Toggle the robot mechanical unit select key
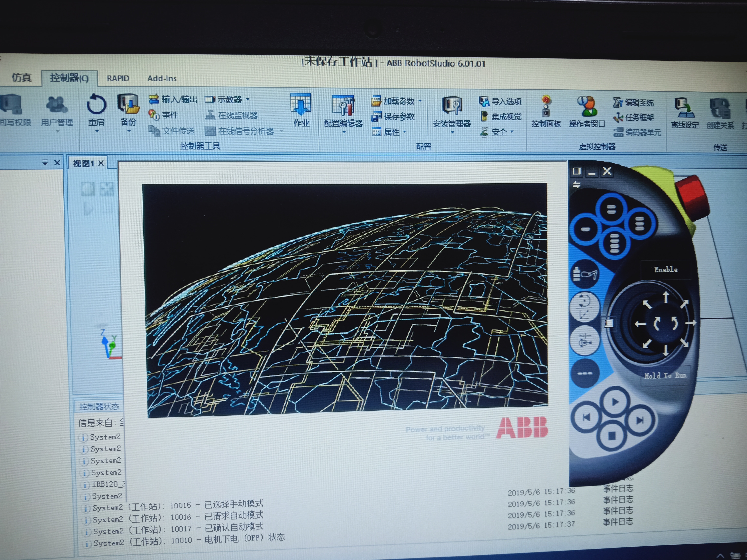 pos(585,274)
